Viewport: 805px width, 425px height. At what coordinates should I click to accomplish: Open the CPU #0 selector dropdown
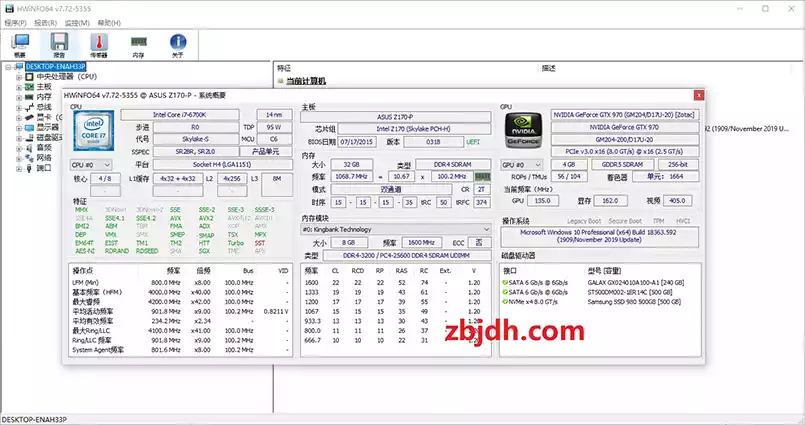91,165
